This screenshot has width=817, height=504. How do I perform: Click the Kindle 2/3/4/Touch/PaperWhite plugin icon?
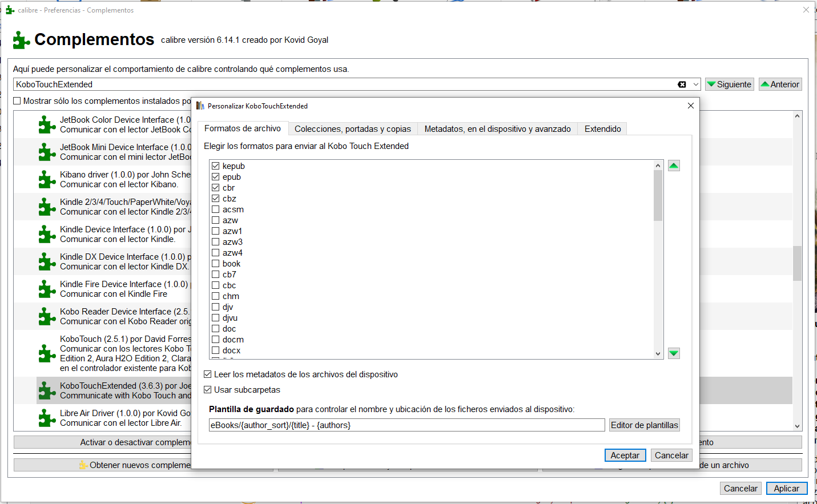[x=47, y=207]
